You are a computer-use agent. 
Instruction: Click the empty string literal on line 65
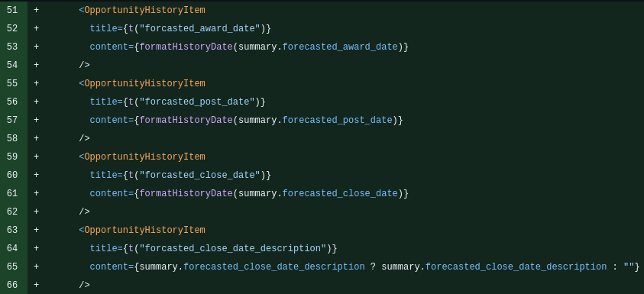(629, 267)
